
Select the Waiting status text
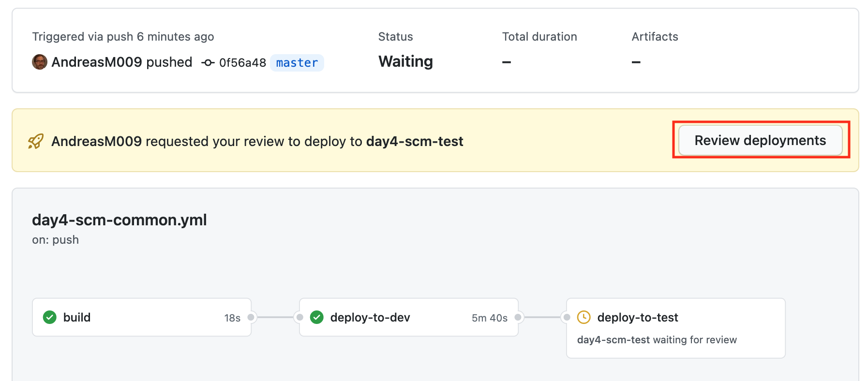tap(405, 61)
